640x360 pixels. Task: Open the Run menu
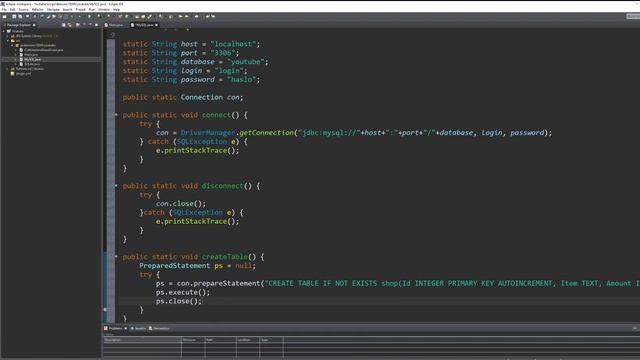pyautogui.click(x=92, y=9)
